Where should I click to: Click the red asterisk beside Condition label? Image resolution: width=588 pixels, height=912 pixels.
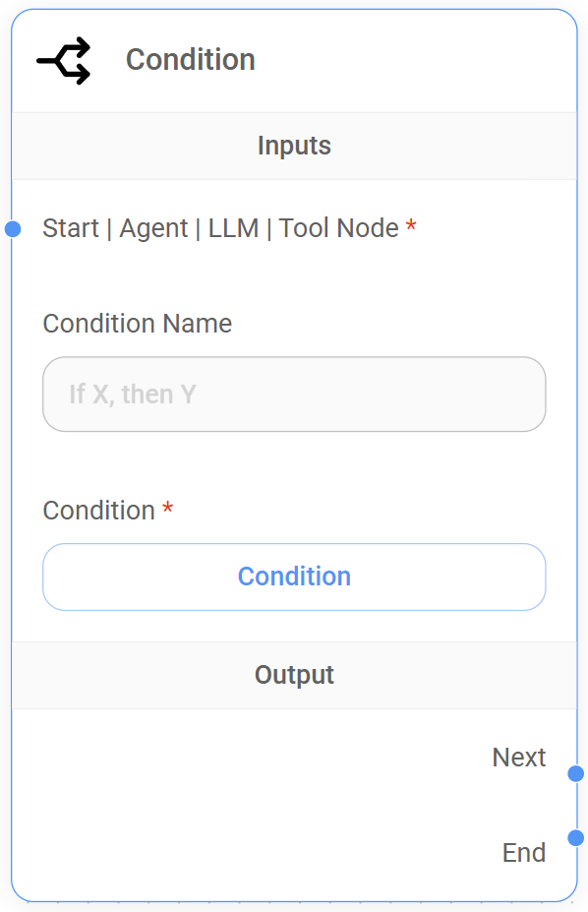[167, 508]
